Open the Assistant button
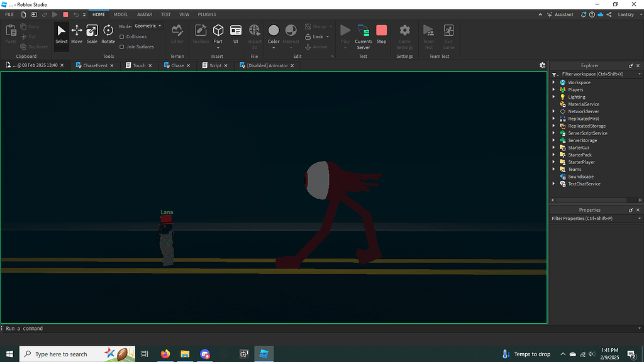This screenshot has width=644, height=362. [x=560, y=14]
